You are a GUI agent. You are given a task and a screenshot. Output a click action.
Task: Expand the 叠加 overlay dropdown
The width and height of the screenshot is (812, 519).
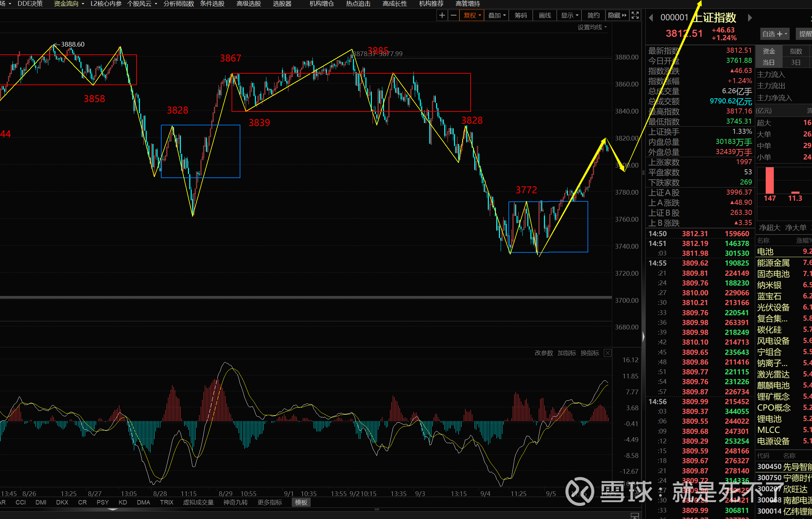coord(497,15)
